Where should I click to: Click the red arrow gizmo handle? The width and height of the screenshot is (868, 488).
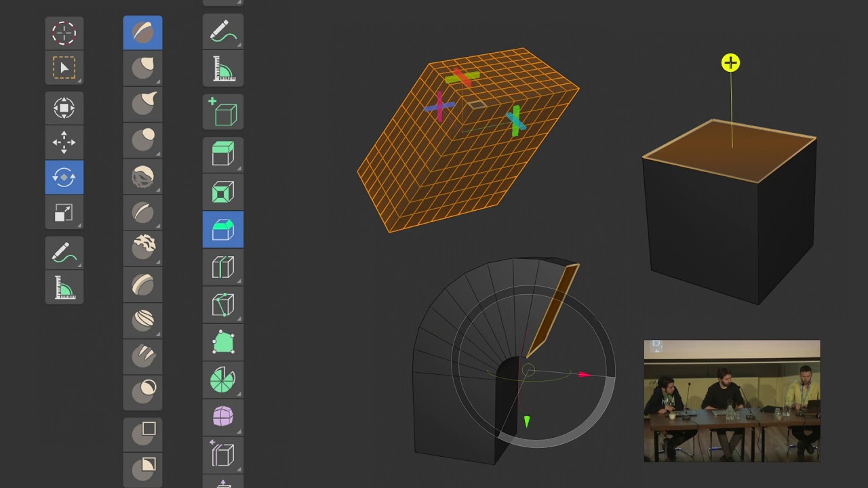tap(584, 373)
